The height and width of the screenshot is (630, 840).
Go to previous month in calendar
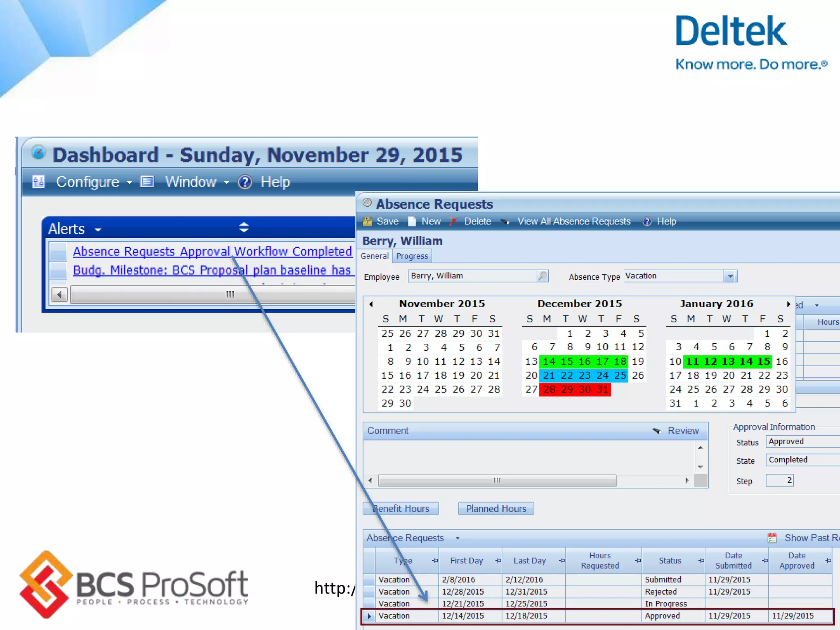pyautogui.click(x=371, y=304)
